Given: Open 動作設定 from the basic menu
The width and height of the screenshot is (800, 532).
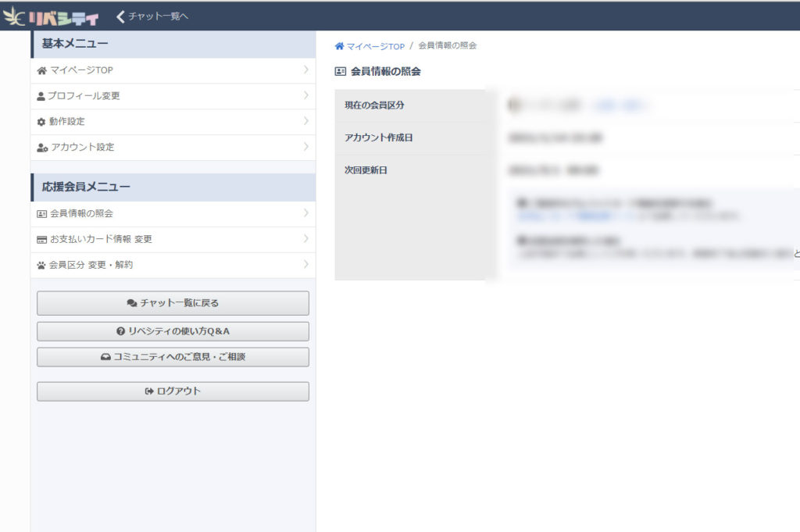Looking at the screenshot, I should click(x=66, y=122).
